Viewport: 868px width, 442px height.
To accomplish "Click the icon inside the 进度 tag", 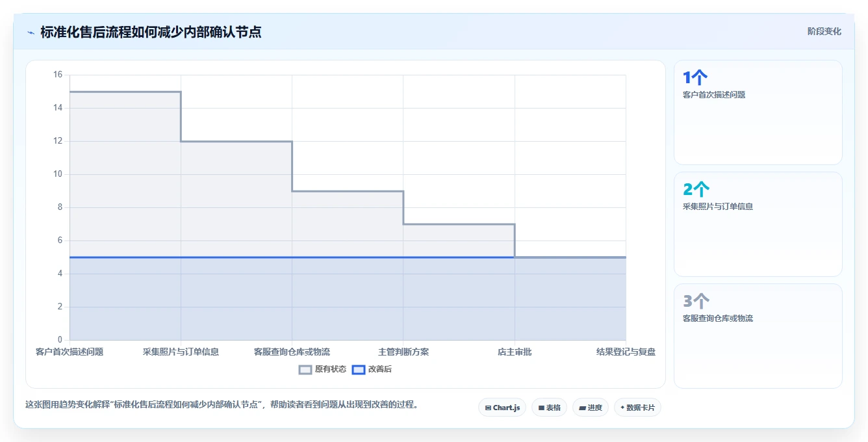I will pos(583,408).
